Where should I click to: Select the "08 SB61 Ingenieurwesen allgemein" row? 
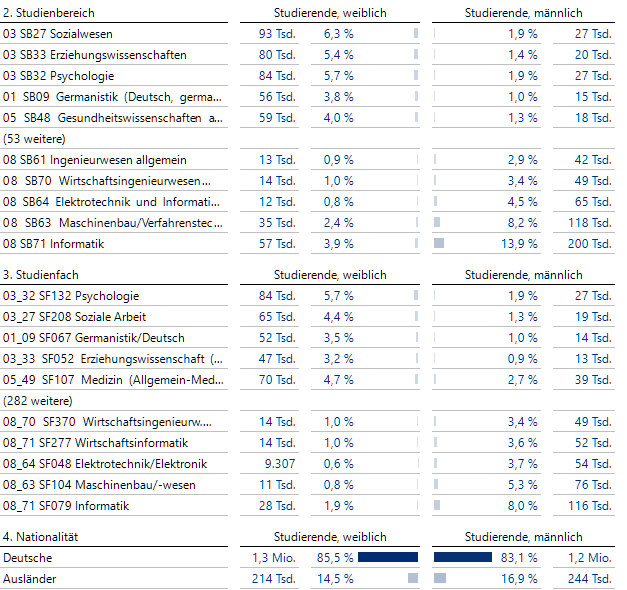(x=95, y=160)
